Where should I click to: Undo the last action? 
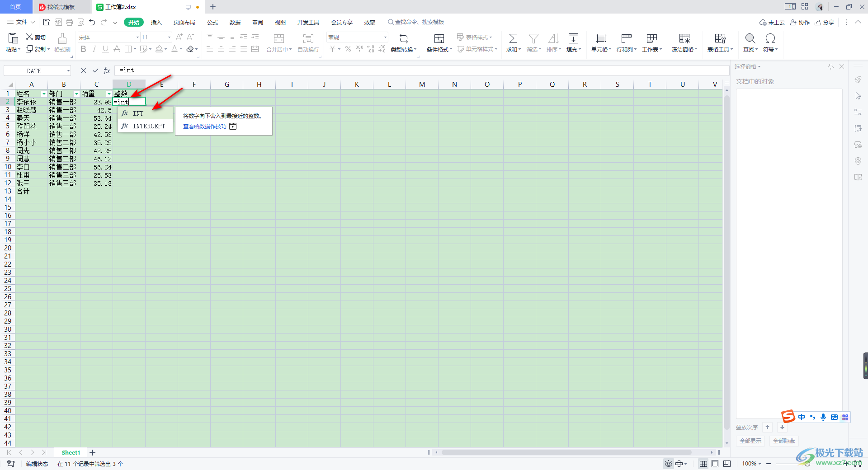[x=92, y=22]
